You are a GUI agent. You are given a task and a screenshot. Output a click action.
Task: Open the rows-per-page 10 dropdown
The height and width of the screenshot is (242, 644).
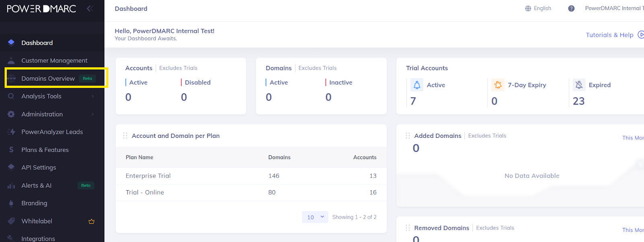click(315, 217)
